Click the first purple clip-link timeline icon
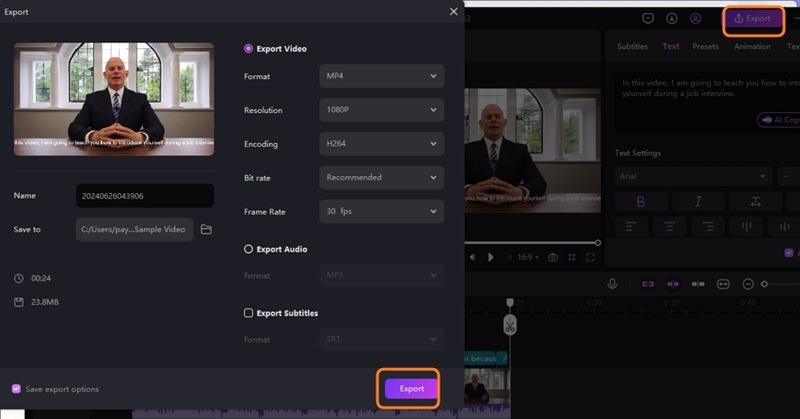 pyautogui.click(x=648, y=284)
